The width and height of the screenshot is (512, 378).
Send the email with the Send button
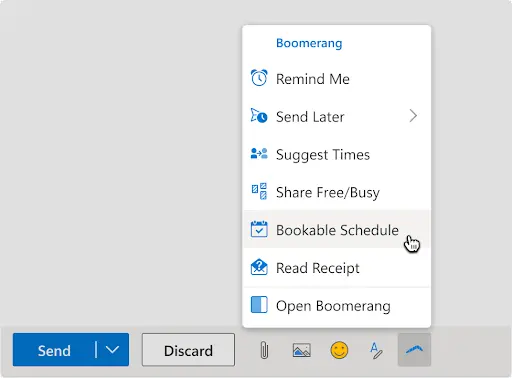(x=54, y=350)
